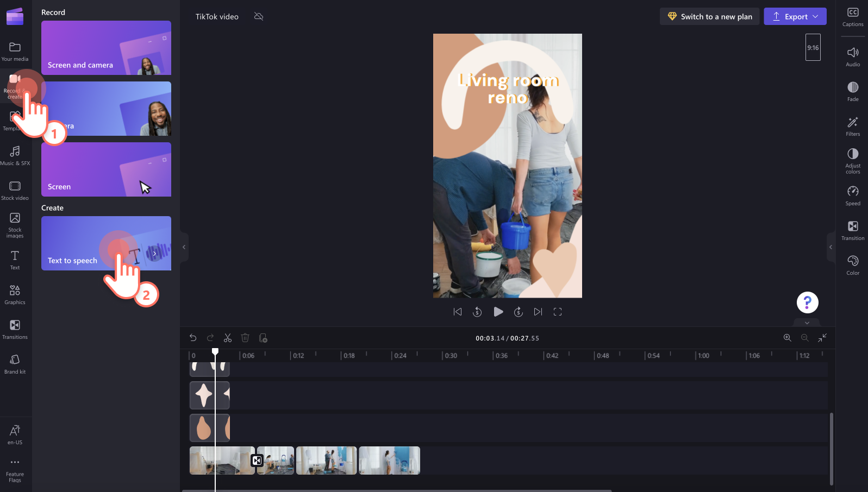Enter fullscreen preview mode
The height and width of the screenshot is (492, 868).
(x=558, y=312)
